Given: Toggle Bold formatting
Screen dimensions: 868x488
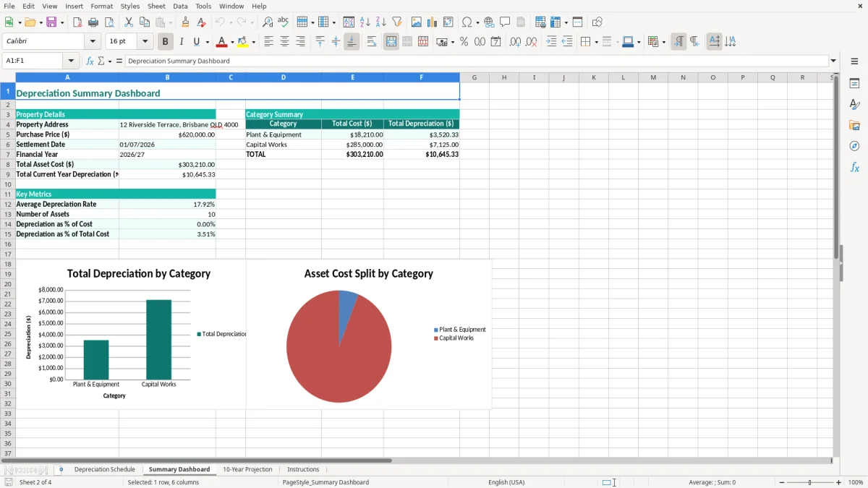Looking at the screenshot, I should (x=166, y=42).
